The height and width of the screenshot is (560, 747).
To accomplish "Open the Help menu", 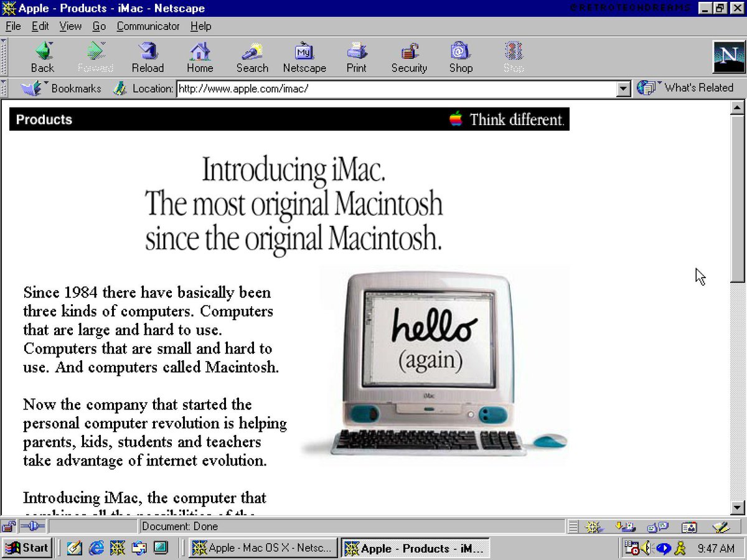I will coord(201,26).
